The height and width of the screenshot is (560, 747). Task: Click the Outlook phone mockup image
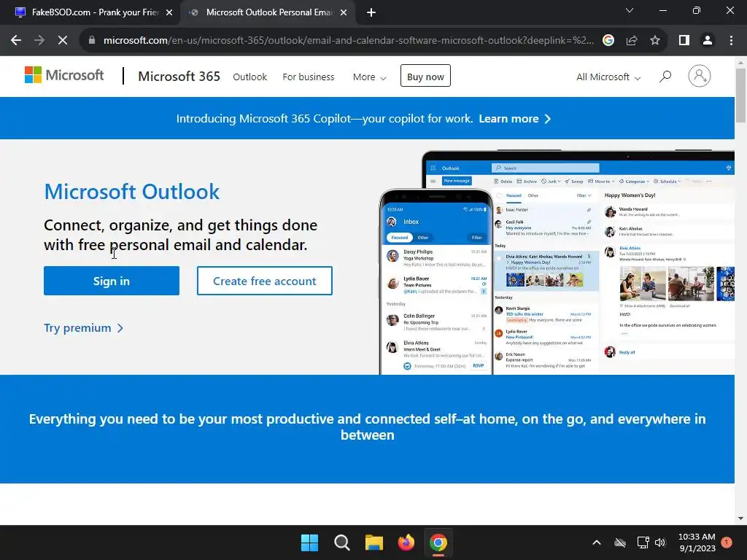pos(436,282)
